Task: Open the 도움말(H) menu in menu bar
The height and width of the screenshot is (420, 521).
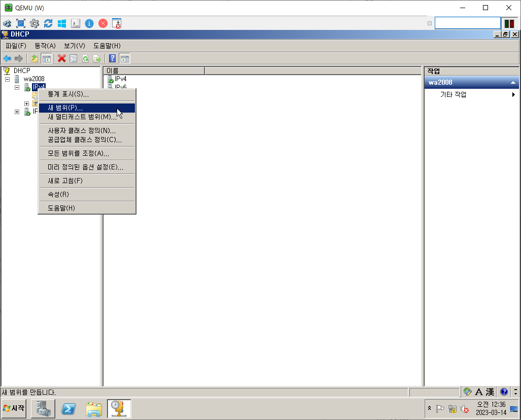Action: (x=107, y=46)
